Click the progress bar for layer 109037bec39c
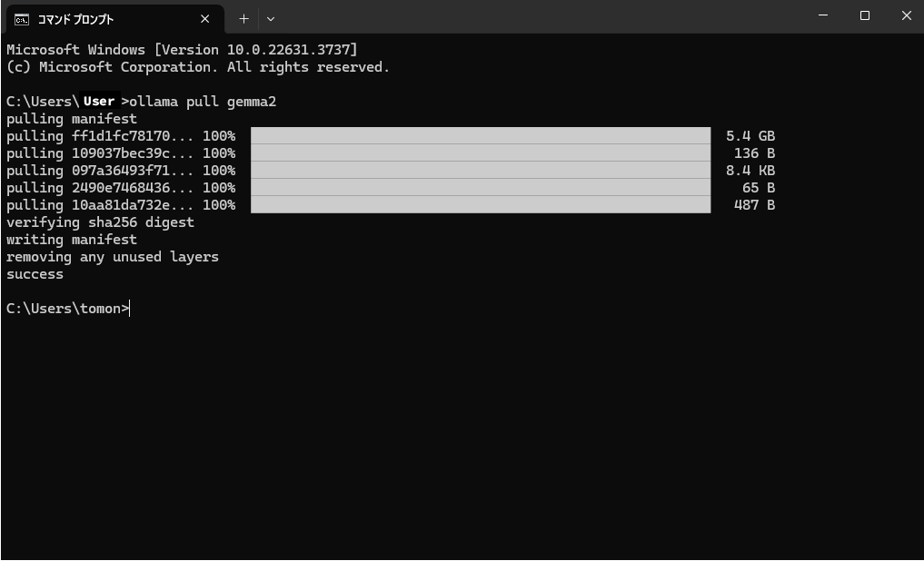 click(480, 153)
